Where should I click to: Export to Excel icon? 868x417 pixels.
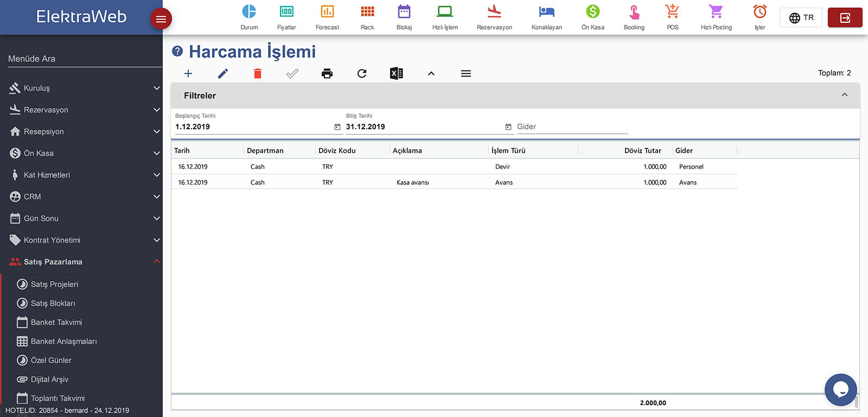coord(397,73)
